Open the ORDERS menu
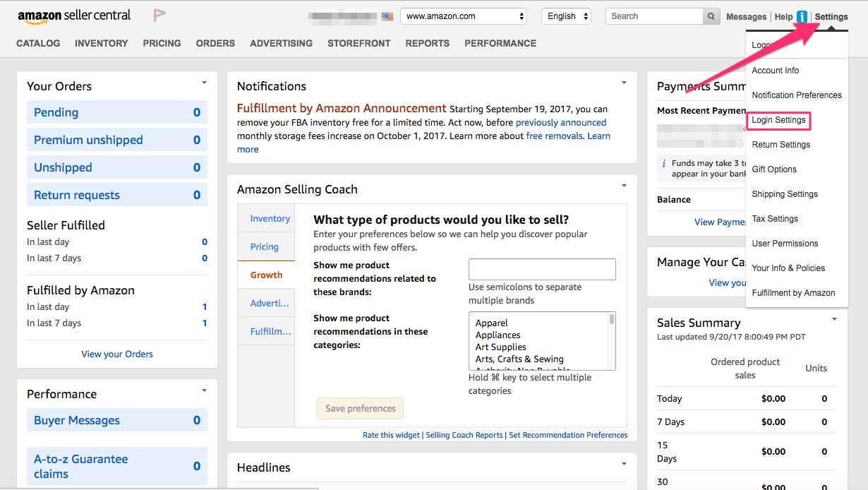Image resolution: width=868 pixels, height=490 pixels. [215, 43]
